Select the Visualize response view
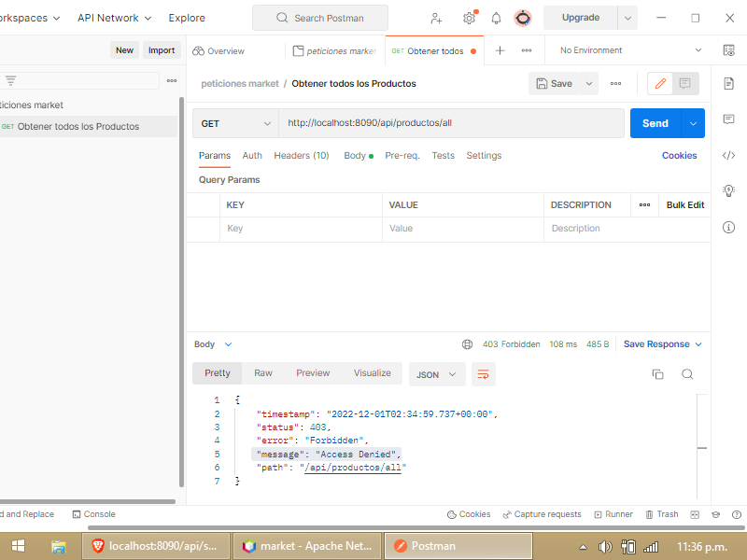This screenshot has width=747, height=560. click(372, 372)
